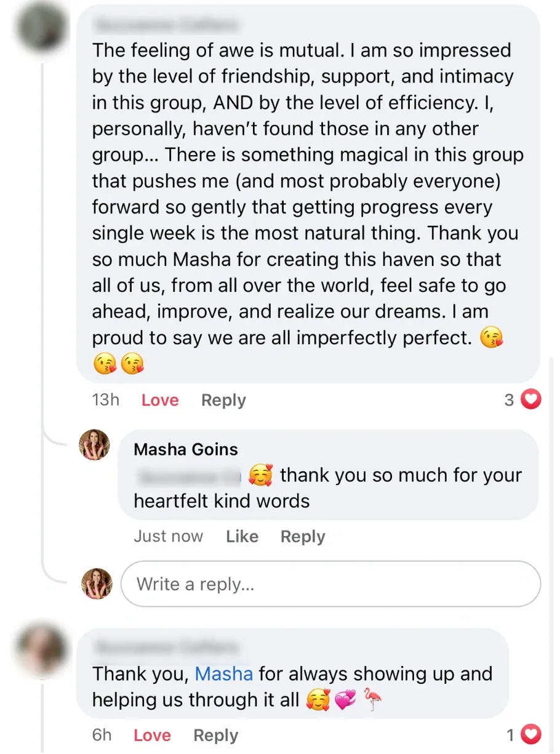Screen dimensions: 560x754
Task: Click avatar next to Write a reply box
Action: click(97, 584)
